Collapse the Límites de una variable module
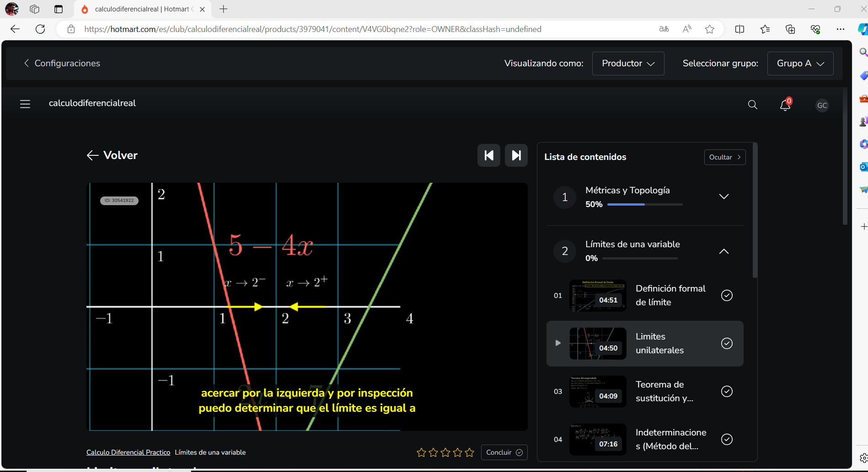Screen dimensions: 868x472 (x=723, y=251)
